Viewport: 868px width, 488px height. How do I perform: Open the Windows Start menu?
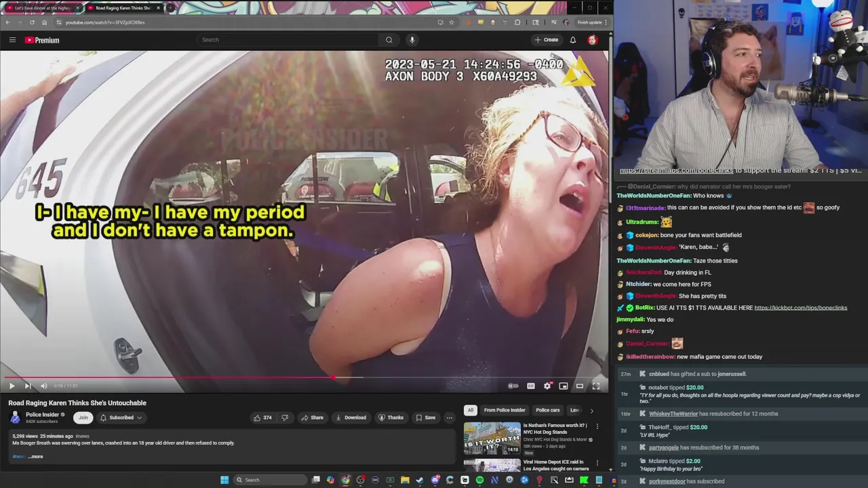click(224, 480)
